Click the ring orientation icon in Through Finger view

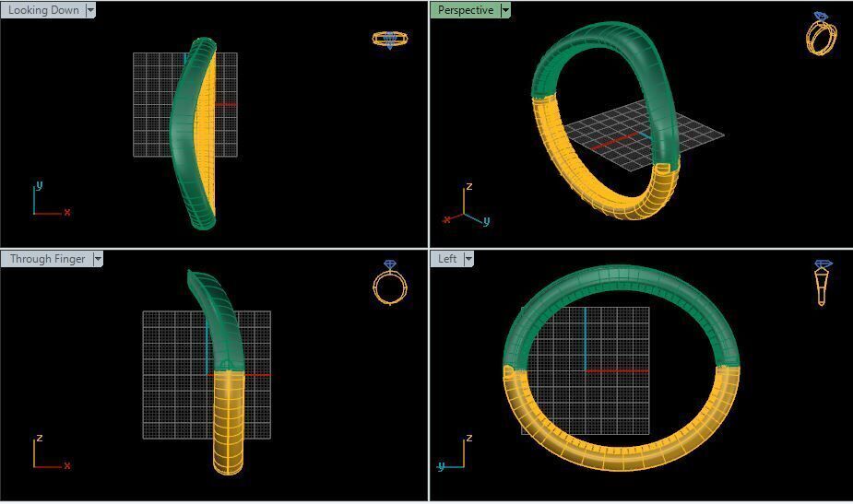pyautogui.click(x=389, y=283)
